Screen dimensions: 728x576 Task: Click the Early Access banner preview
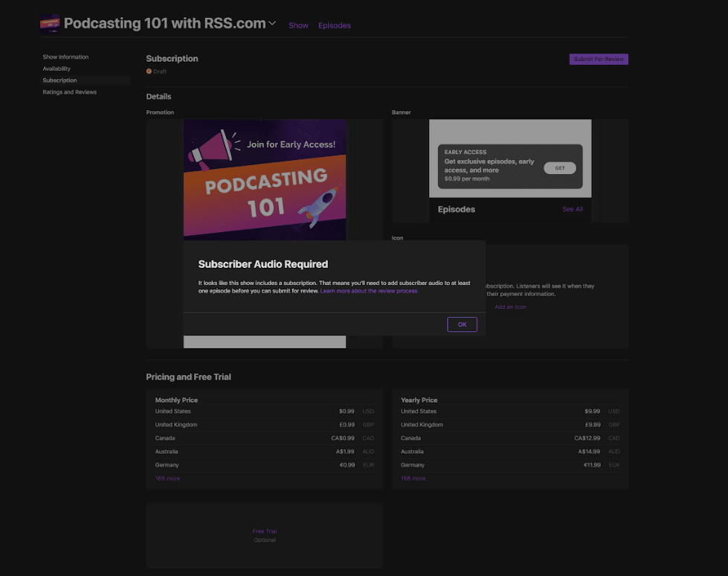coord(510,166)
